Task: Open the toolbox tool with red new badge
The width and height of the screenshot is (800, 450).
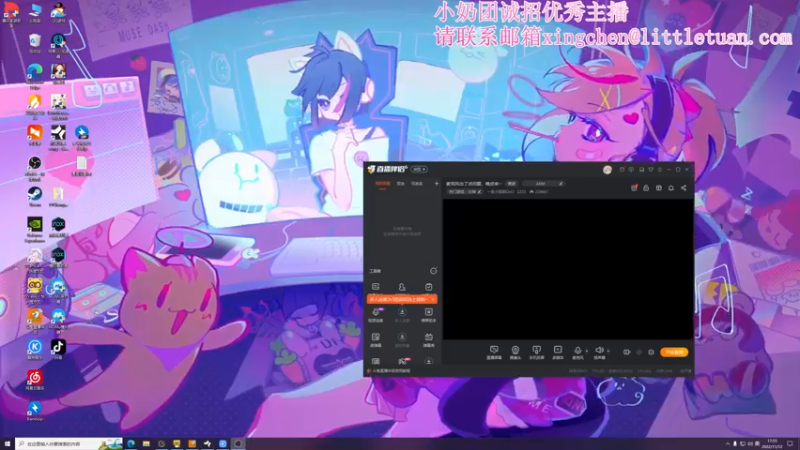Action: click(402, 362)
